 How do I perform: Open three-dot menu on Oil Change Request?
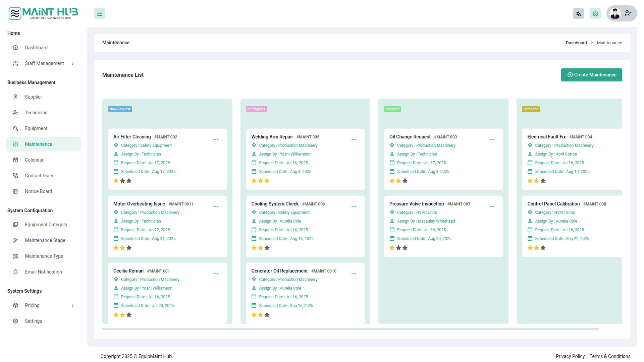click(492, 140)
